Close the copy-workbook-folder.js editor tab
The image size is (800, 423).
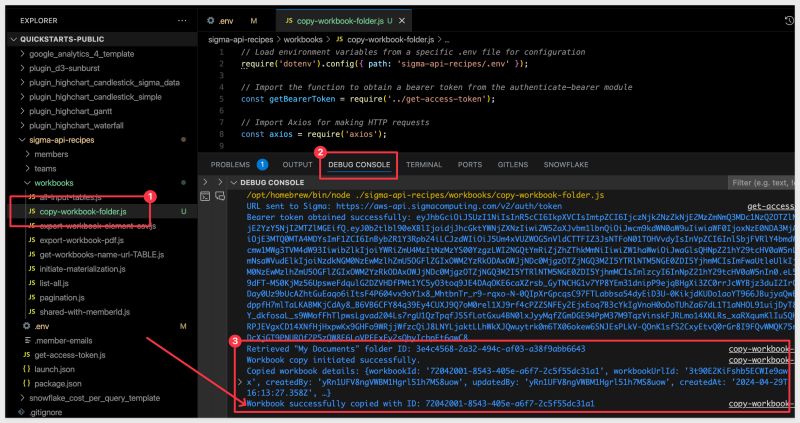(x=402, y=21)
